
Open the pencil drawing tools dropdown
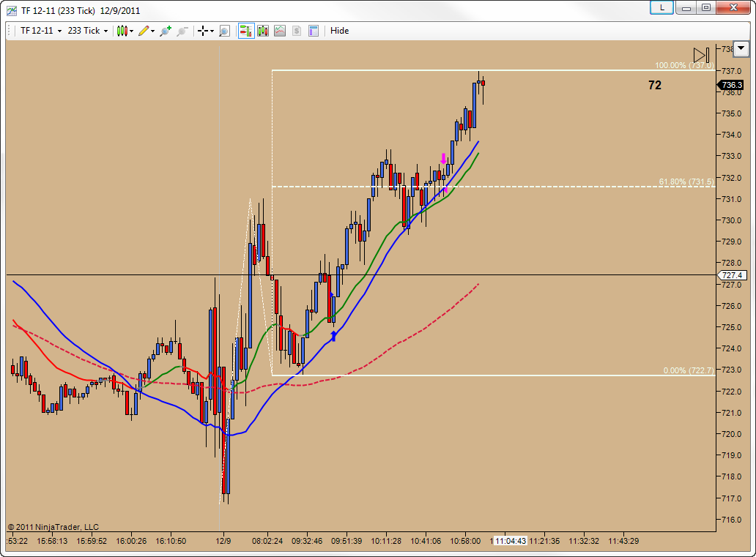coord(147,31)
